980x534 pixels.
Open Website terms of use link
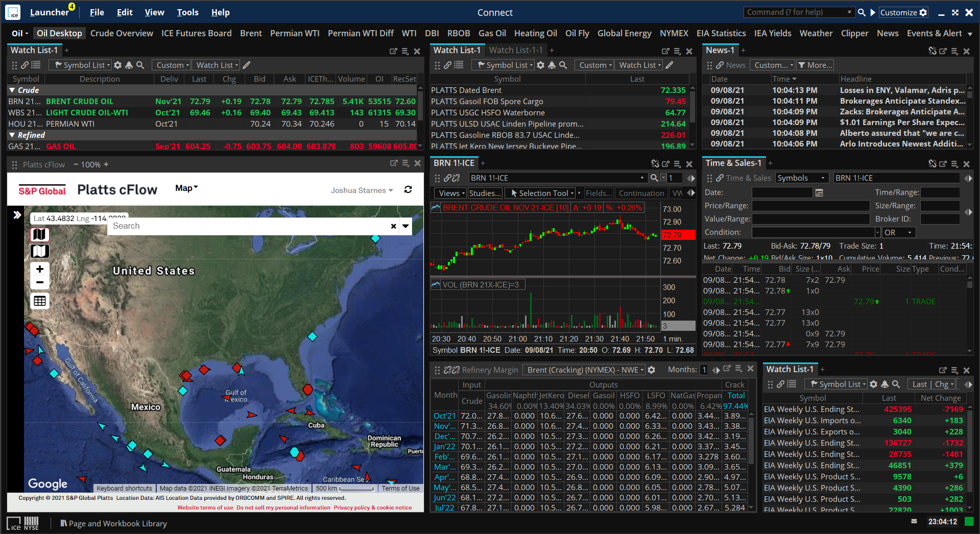205,507
